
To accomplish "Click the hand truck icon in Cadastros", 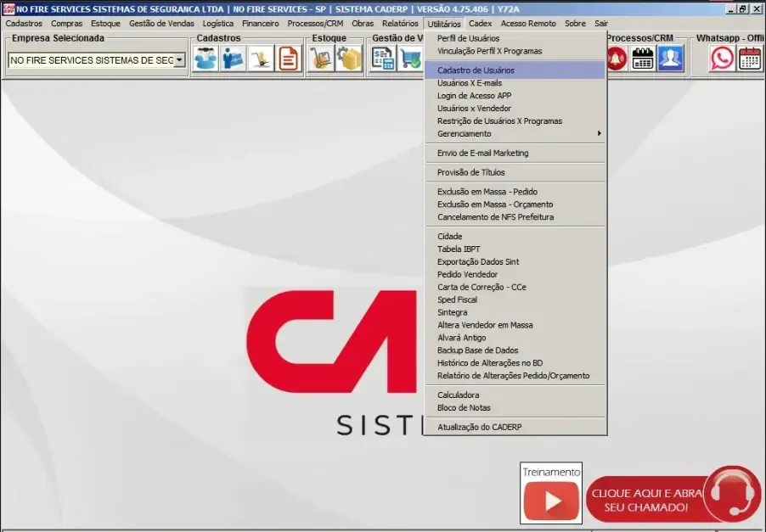I will pos(261,59).
